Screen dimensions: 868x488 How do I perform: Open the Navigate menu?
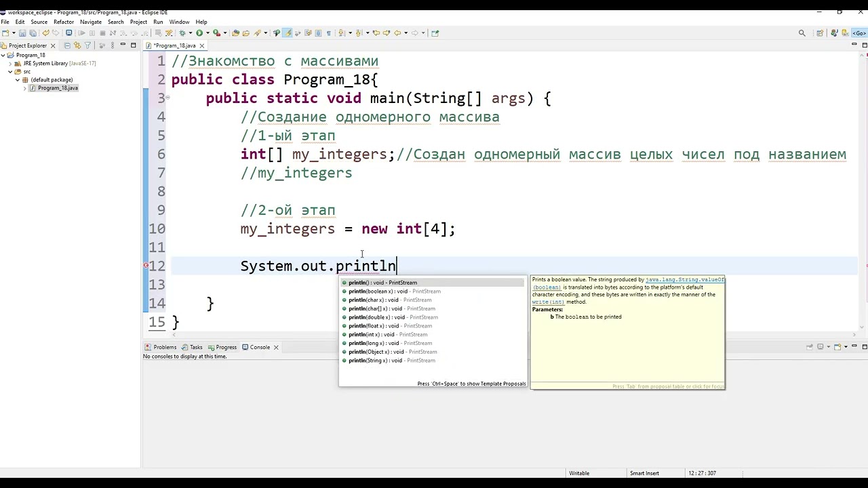(x=91, y=22)
